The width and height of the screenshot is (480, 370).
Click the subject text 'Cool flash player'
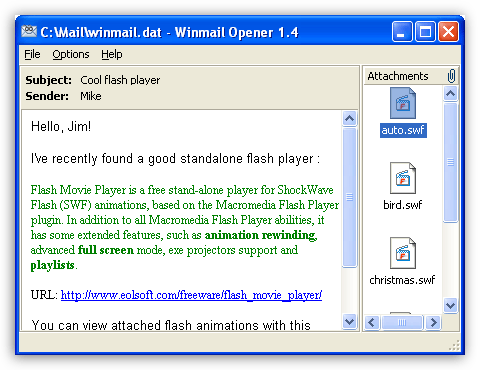tap(120, 80)
